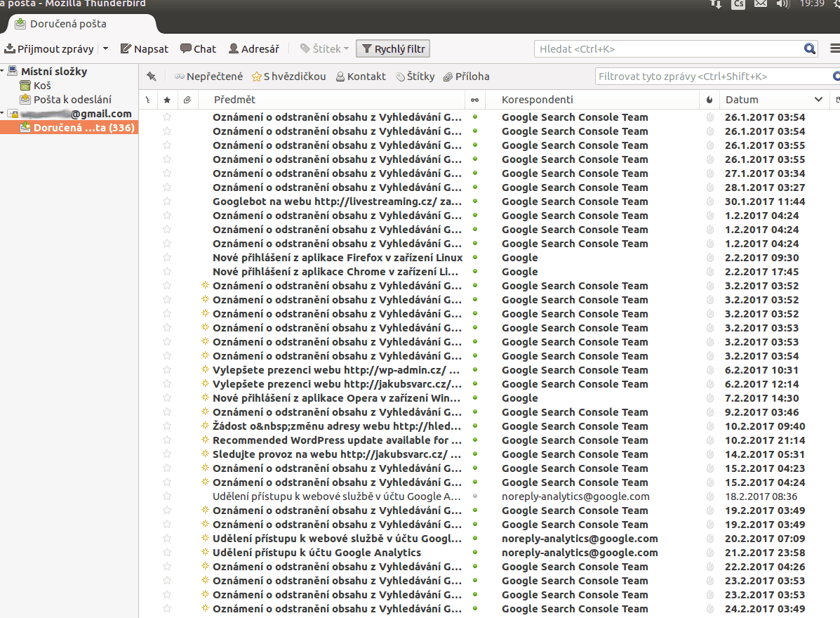Open Googlebot na webu livestreaming.cz message
This screenshot has width=840, height=618.
click(x=337, y=202)
